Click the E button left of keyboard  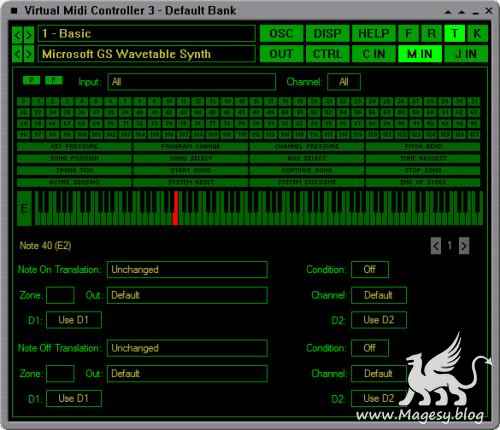(x=24, y=209)
